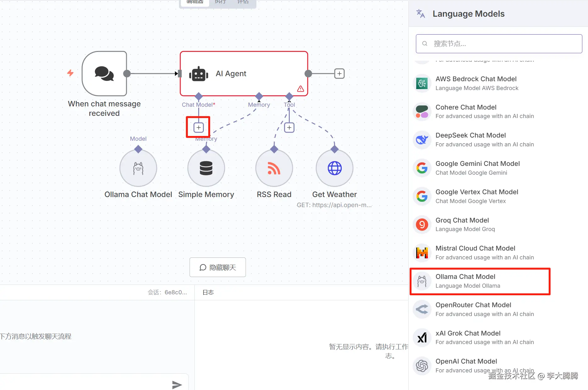Send the chat message with arrow icon
The image size is (588, 390).
[x=177, y=384]
